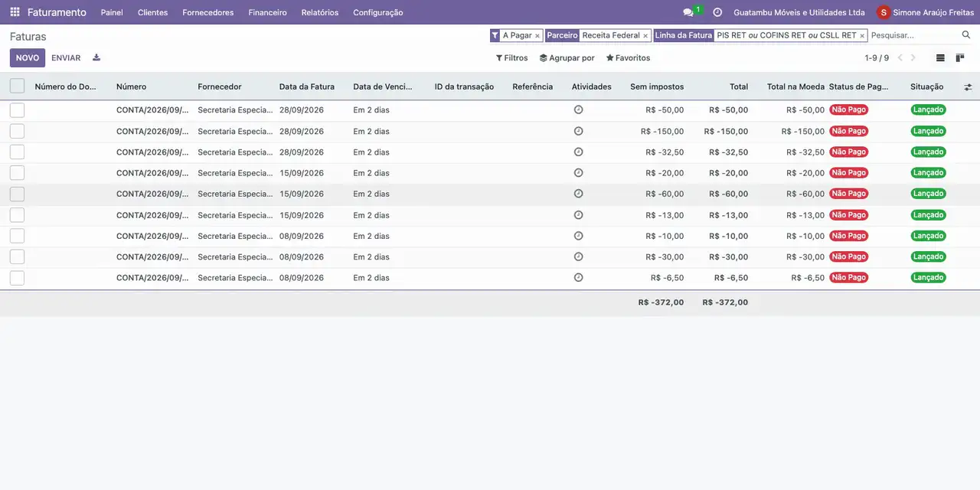Open the Financeiro menu
This screenshot has width=980, height=490.
point(267,12)
